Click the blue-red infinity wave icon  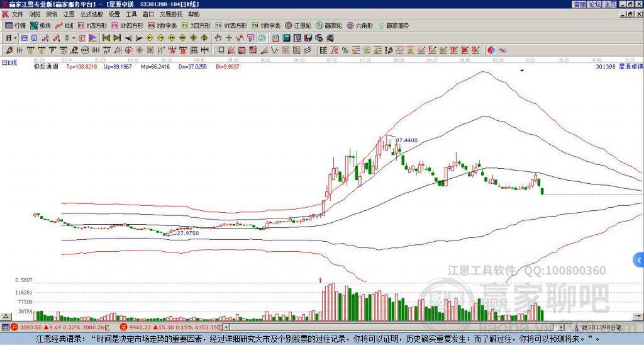pyautogui.click(x=502, y=50)
